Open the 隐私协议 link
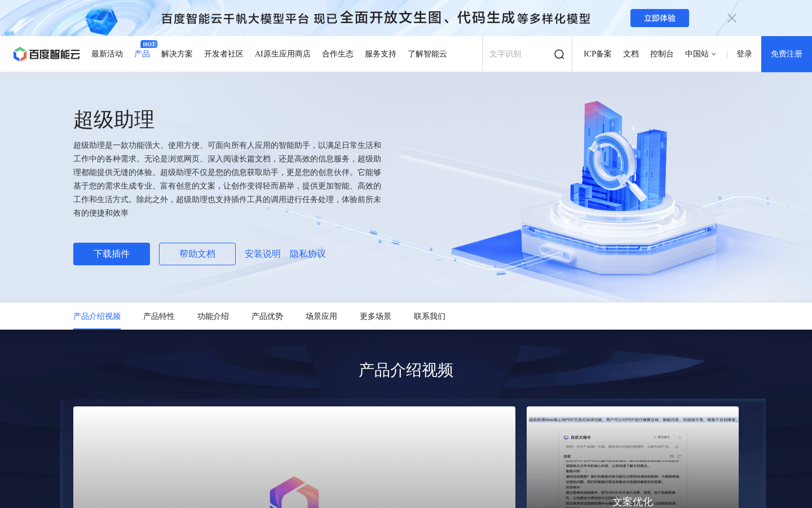 (x=308, y=254)
